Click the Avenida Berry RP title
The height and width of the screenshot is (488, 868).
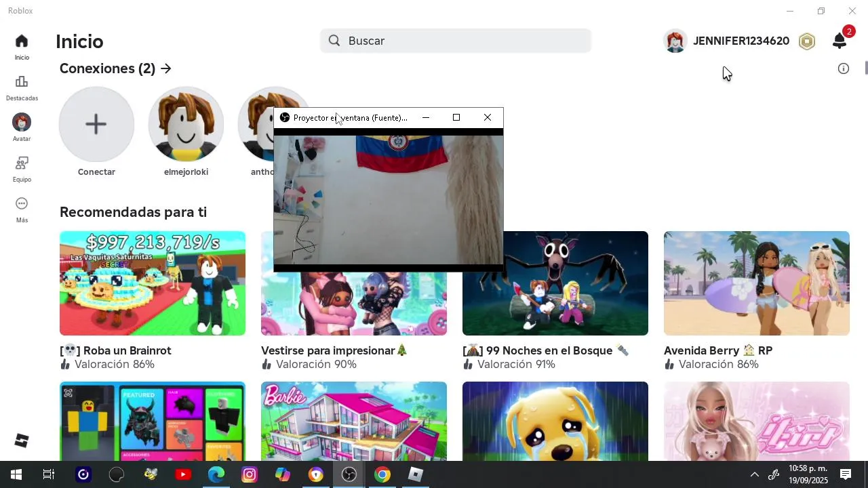point(718,350)
